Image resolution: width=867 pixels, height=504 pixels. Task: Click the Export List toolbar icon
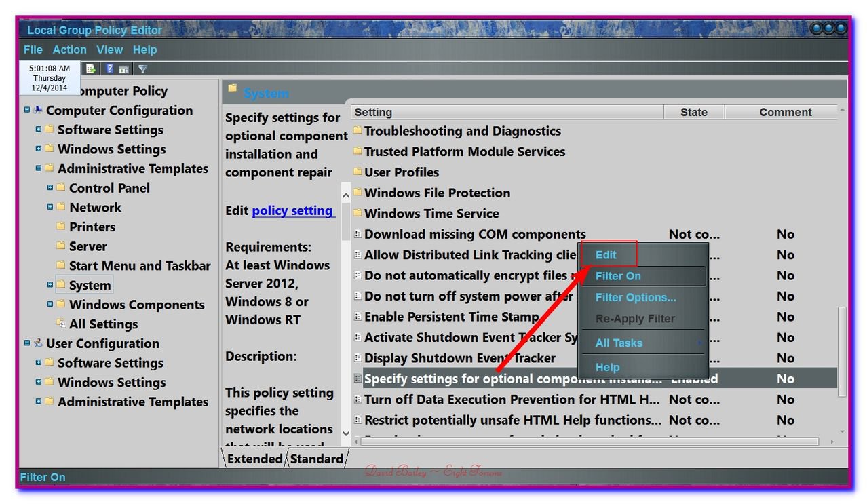coord(91,69)
